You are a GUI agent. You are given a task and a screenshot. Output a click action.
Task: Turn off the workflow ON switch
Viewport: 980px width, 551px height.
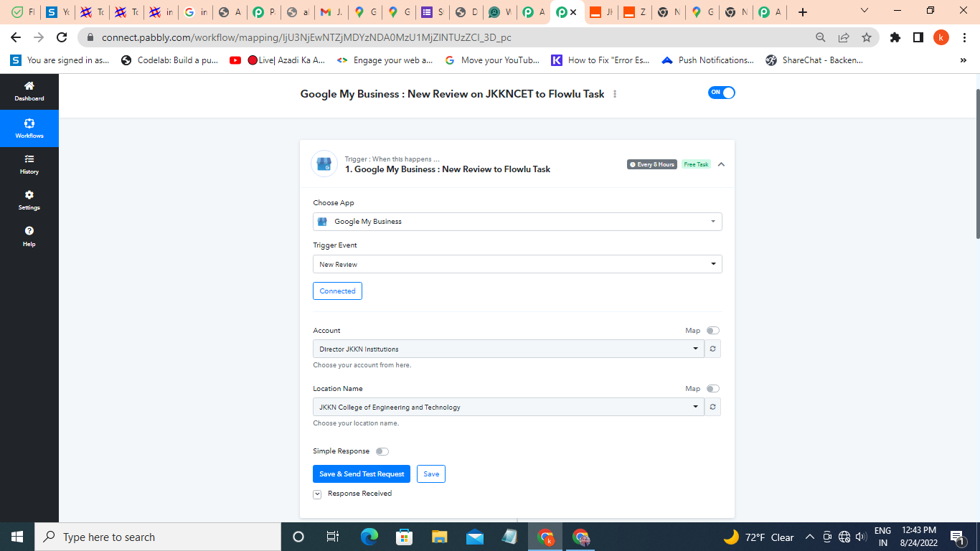[x=722, y=93]
